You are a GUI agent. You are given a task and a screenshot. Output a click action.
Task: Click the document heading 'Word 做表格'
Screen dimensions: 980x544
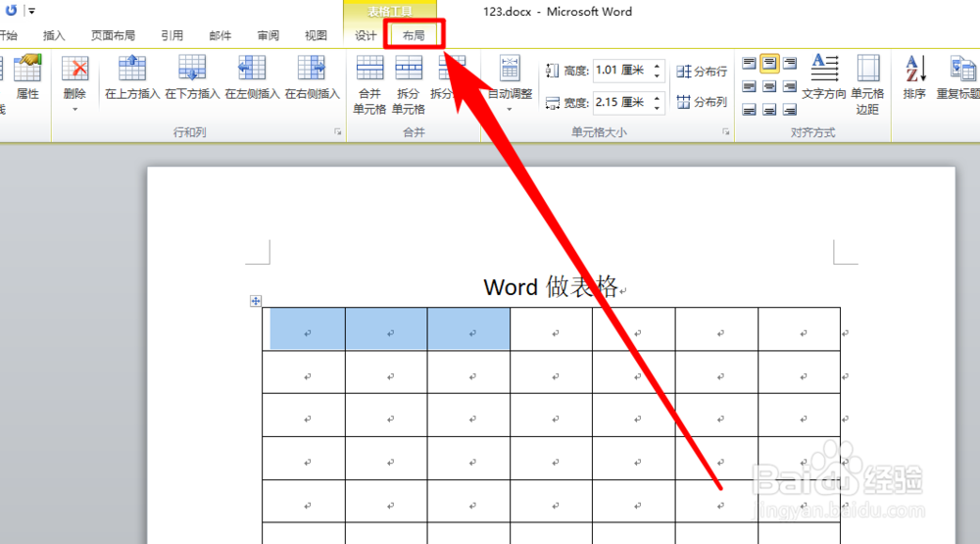[x=551, y=287]
